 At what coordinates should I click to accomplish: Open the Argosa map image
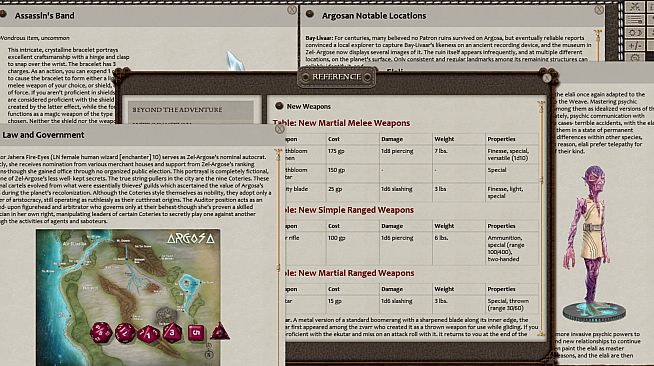click(128, 297)
